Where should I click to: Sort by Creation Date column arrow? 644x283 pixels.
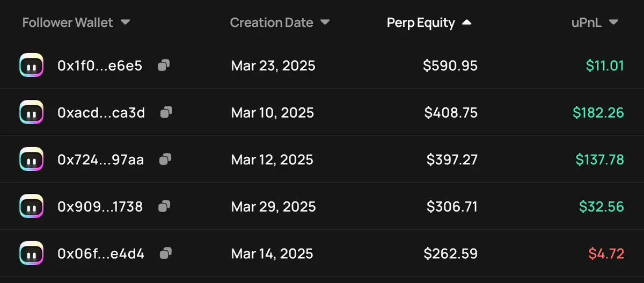325,23
